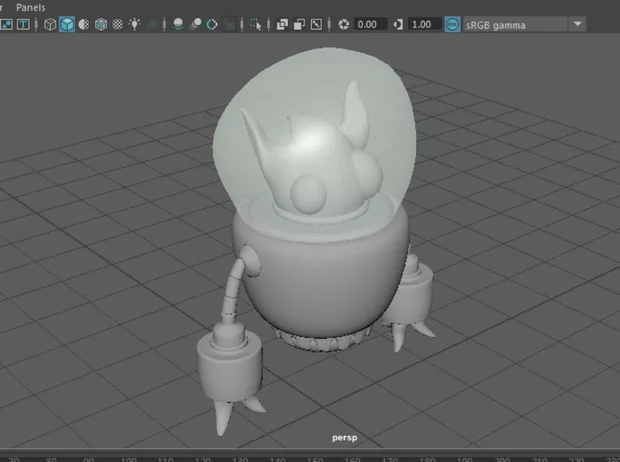620x462 pixels.
Task: Open the Panels menu
Action: coord(30,6)
